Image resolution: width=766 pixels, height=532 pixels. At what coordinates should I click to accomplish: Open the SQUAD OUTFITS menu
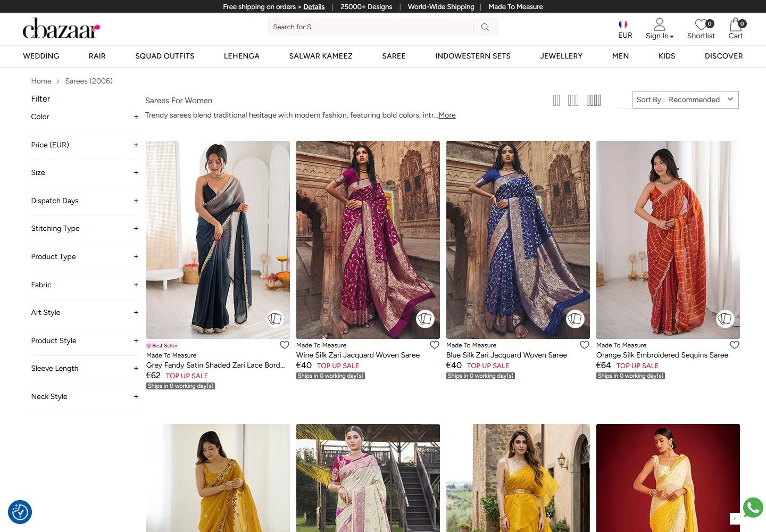pos(165,56)
